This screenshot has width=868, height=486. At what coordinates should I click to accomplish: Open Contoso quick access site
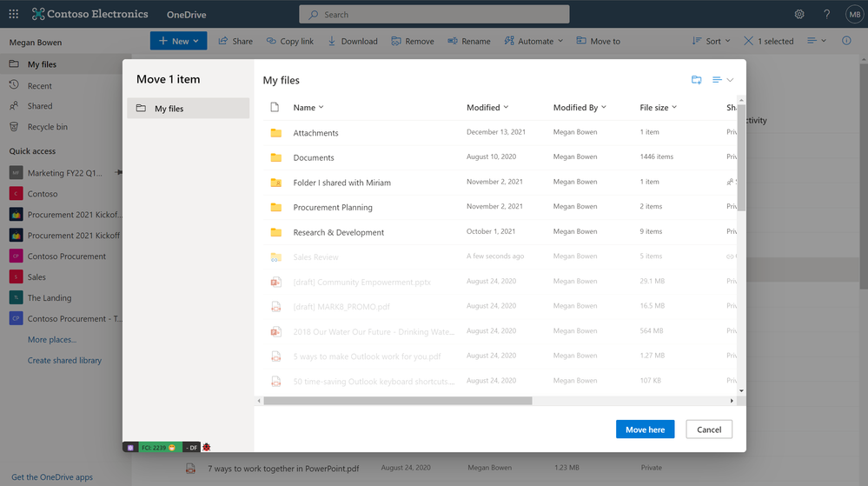point(43,194)
